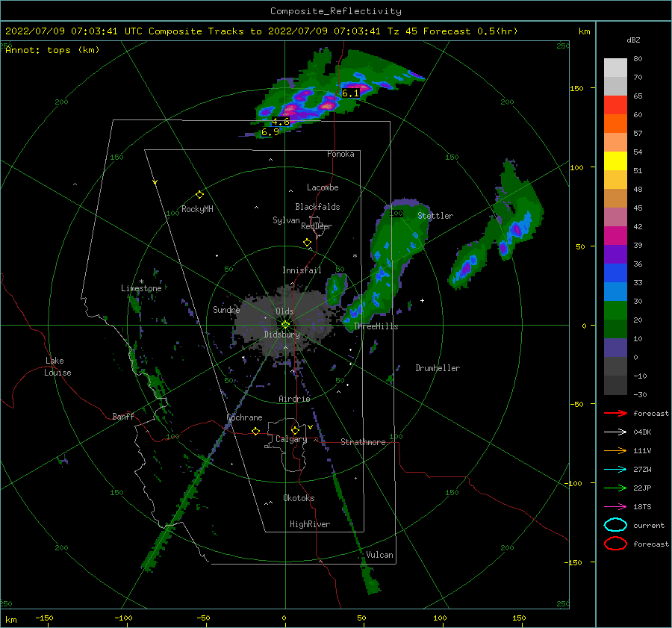This screenshot has height=628, width=672.
Task: Click the Calgary city label
Action: click(291, 439)
